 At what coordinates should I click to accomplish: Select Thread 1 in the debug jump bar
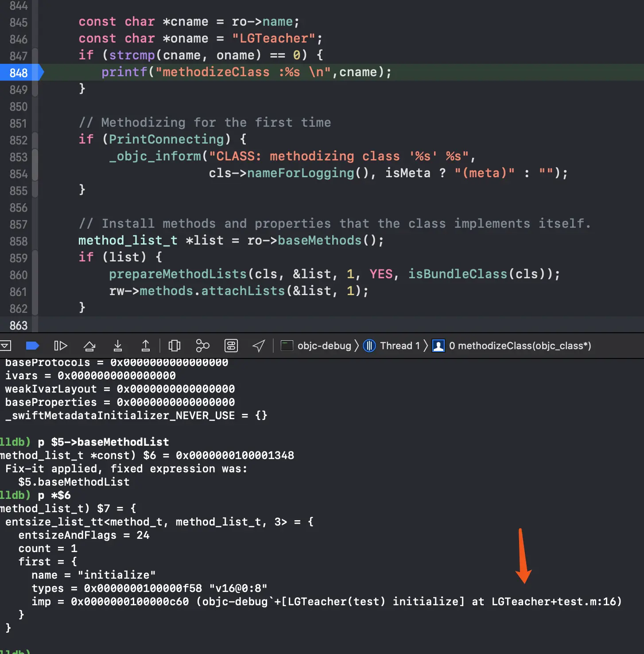[x=392, y=346]
